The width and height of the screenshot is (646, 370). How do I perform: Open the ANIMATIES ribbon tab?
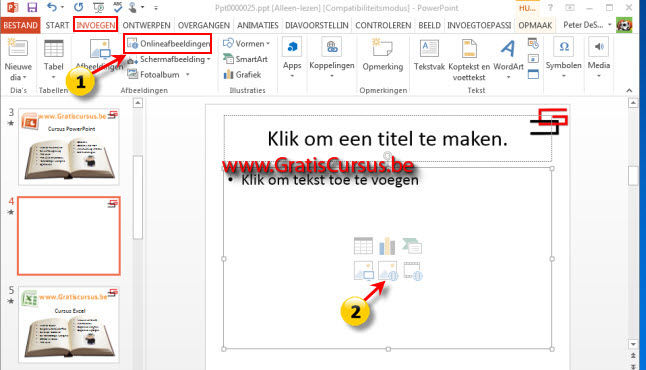257,25
